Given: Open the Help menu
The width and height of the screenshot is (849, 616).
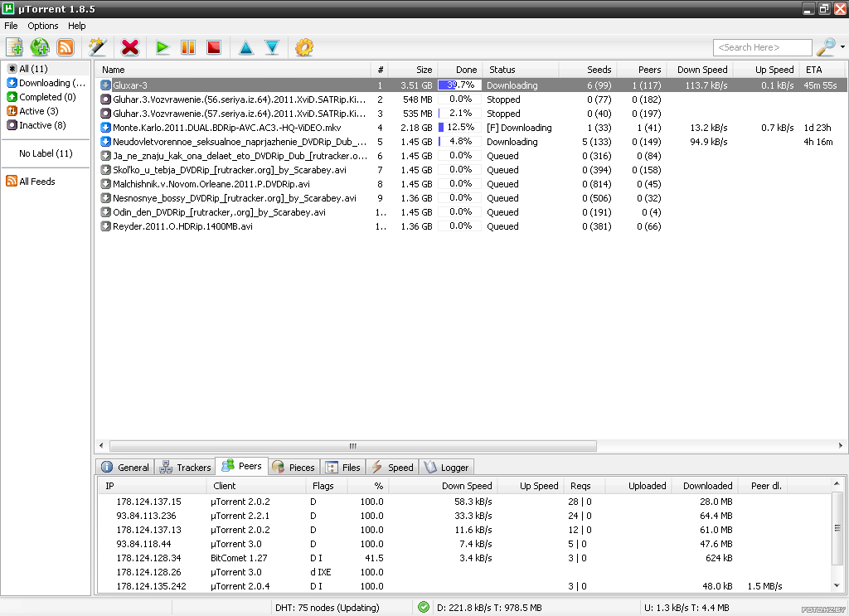Looking at the screenshot, I should coord(77,26).
